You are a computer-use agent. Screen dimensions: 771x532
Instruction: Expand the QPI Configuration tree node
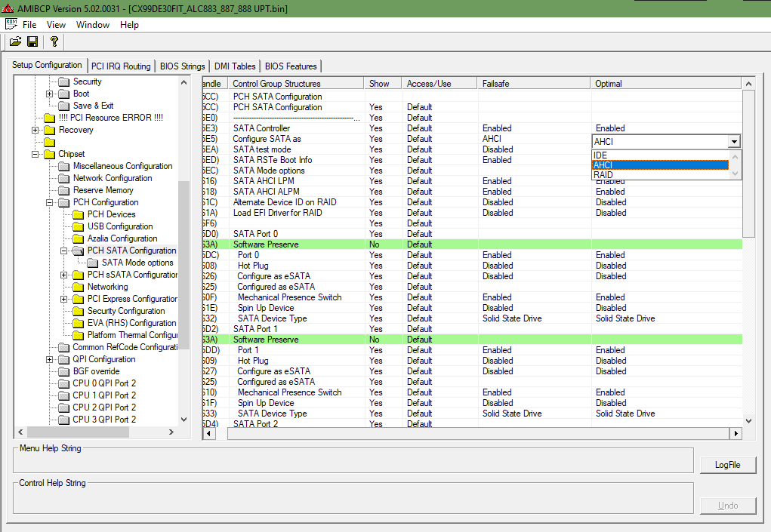point(50,360)
